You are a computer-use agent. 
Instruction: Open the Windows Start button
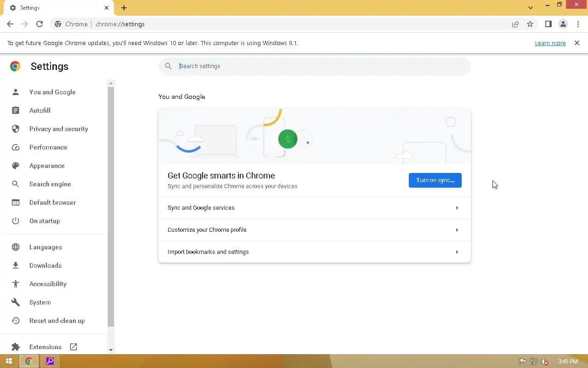(9, 362)
